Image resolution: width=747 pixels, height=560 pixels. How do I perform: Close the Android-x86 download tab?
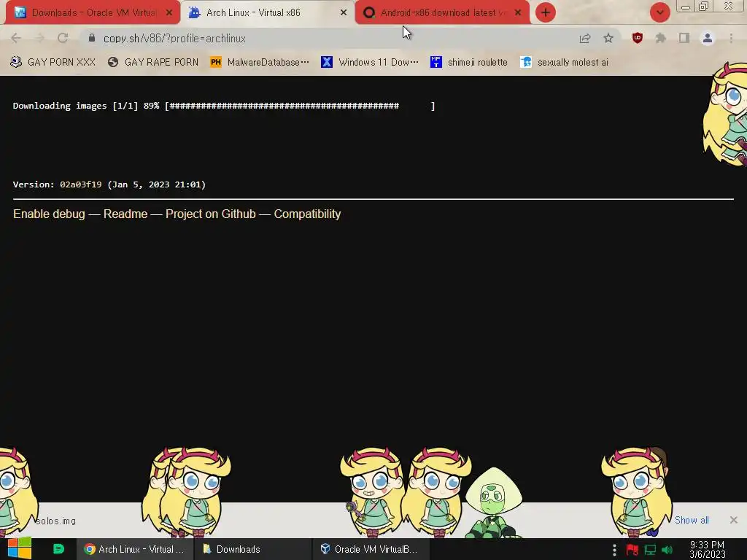(x=518, y=13)
